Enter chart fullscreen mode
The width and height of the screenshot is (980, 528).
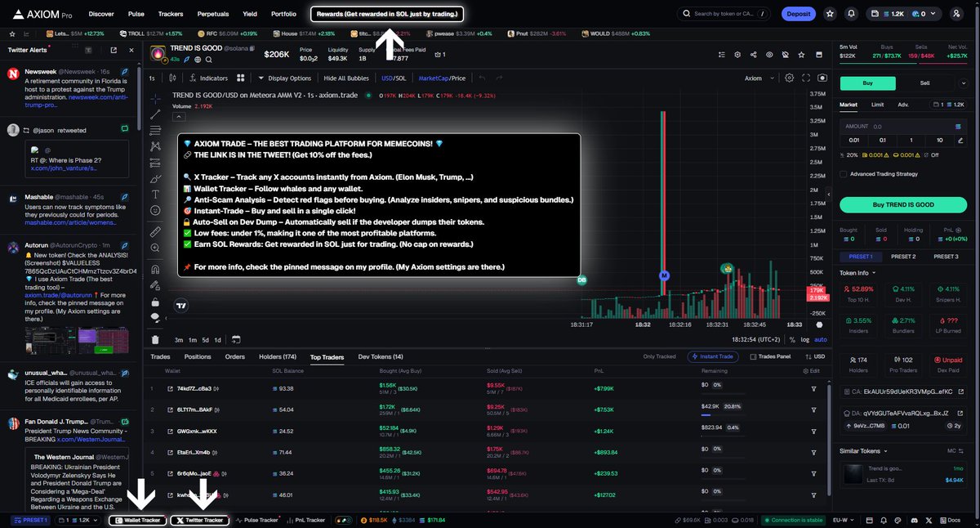[x=806, y=78]
